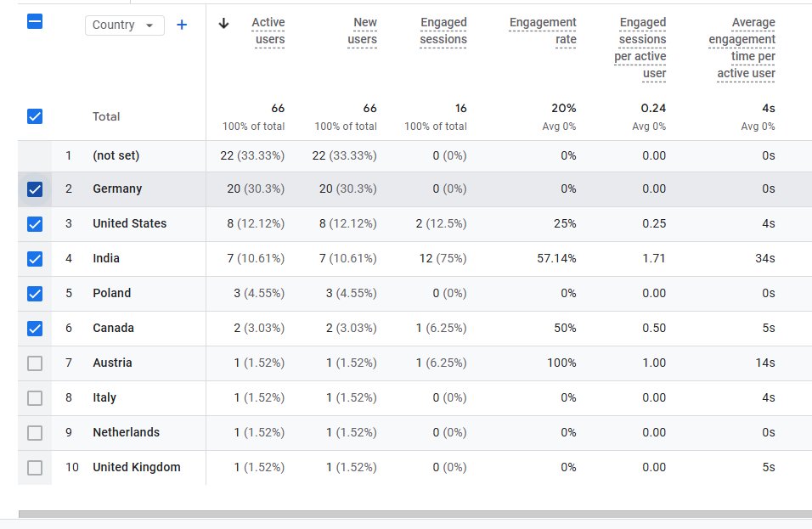
Task: Click the plus icon to add dimension
Action: (x=182, y=25)
